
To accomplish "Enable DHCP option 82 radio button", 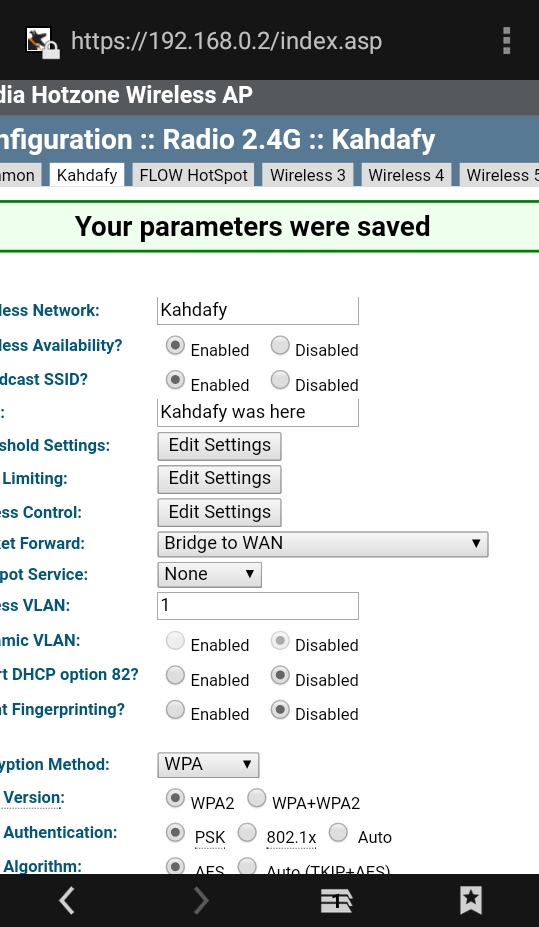I will (x=175, y=675).
